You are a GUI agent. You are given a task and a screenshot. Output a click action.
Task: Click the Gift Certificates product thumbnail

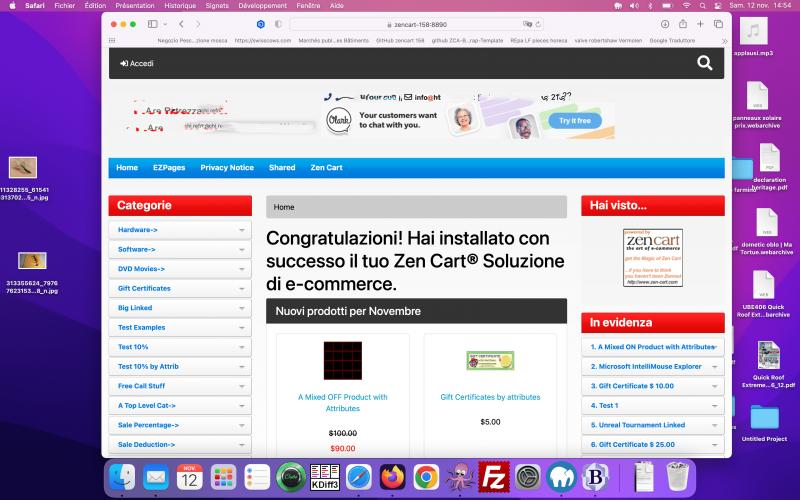(490, 361)
